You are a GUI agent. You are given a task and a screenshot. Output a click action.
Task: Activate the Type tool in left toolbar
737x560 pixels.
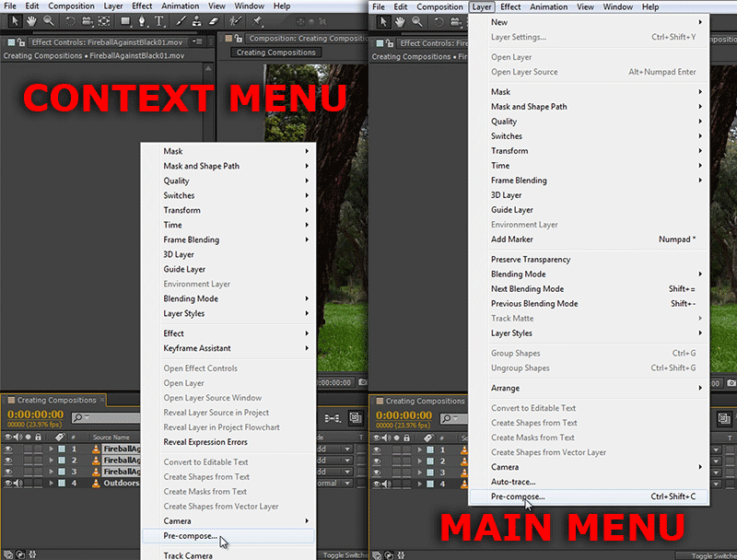point(159,21)
